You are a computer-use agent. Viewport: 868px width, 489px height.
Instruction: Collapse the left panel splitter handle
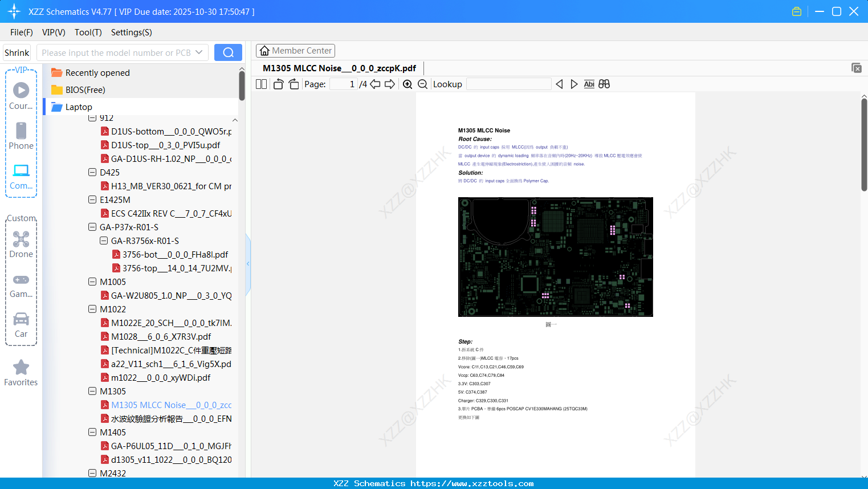coord(248,264)
